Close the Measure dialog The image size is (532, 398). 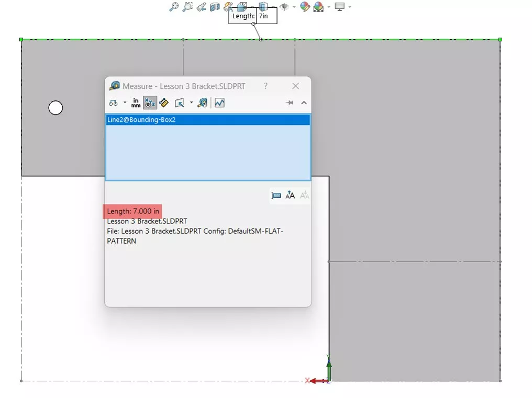coord(295,86)
